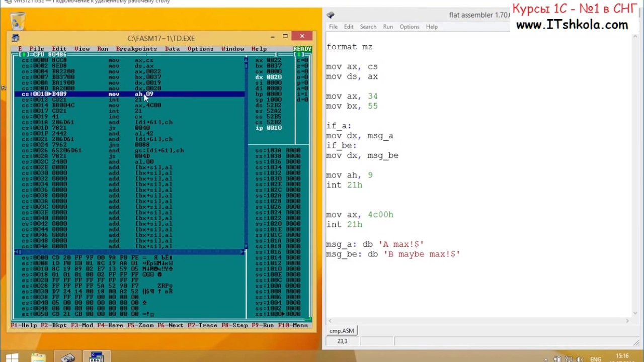This screenshot has height=362, width=644.
Task: Open the ENG language selector
Action: pos(595,359)
